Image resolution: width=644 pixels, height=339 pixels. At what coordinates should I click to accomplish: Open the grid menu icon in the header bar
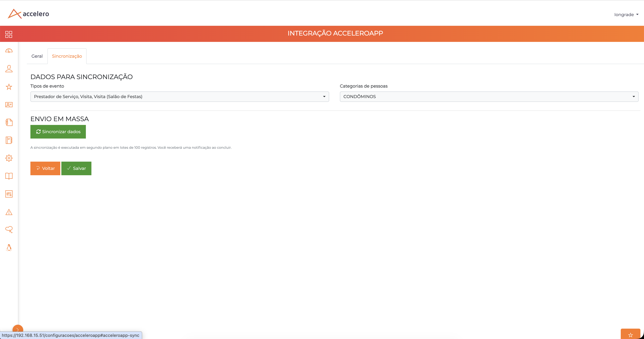pos(9,34)
